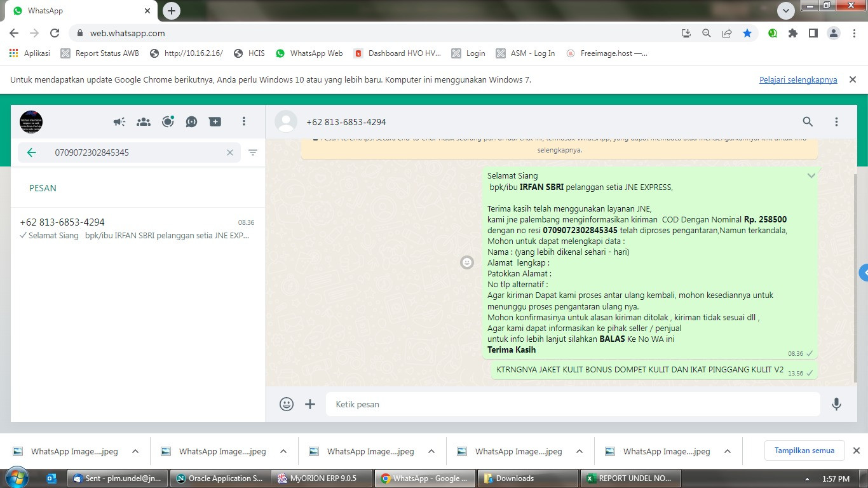The height and width of the screenshot is (488, 868).
Task: Toggle the unread chats filter icon
Action: pyautogui.click(x=253, y=152)
